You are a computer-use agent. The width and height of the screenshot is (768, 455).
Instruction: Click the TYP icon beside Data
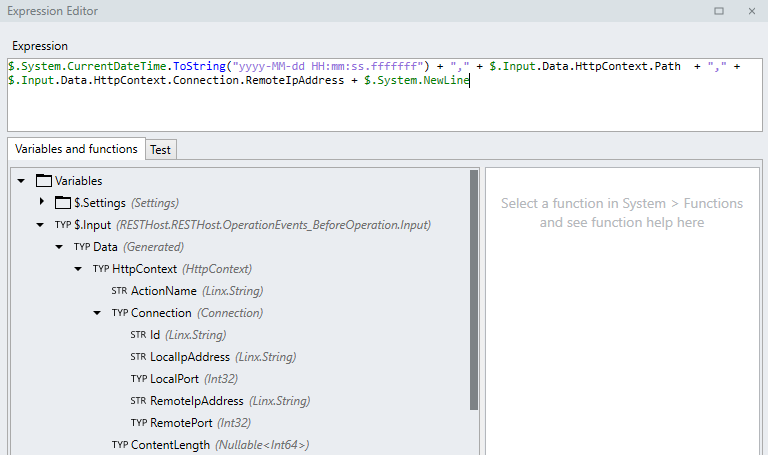pos(82,247)
